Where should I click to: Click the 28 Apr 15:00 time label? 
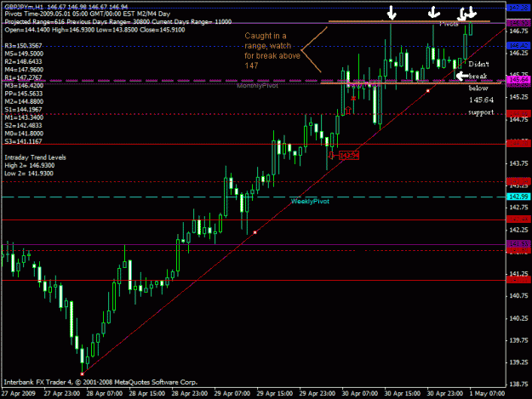click(x=147, y=394)
